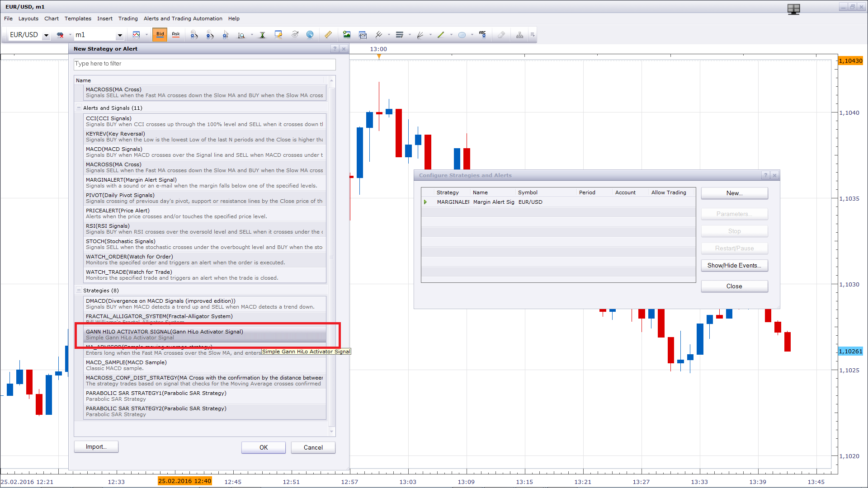This screenshot has height=488, width=868.
Task: Click the blue globe icon
Action: click(310, 35)
